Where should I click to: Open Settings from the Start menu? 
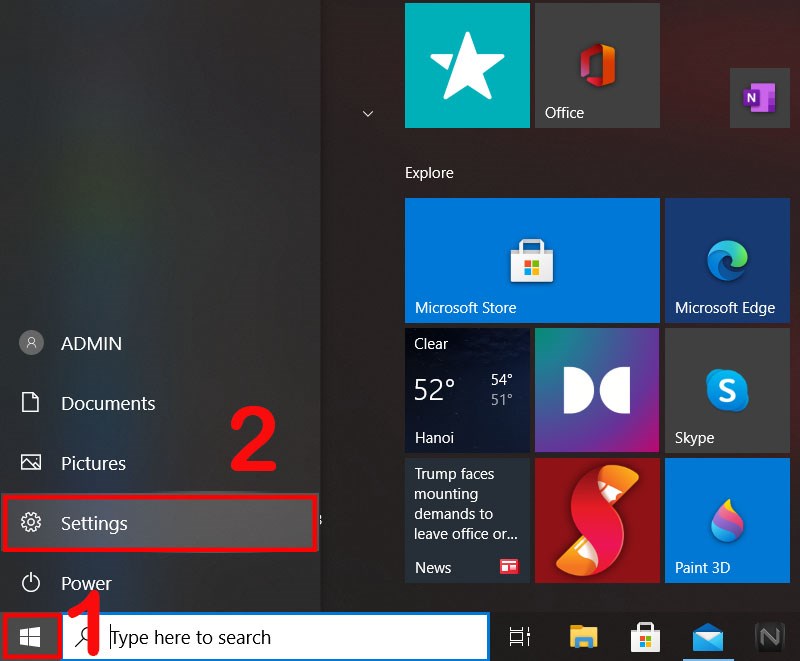pyautogui.click(x=94, y=523)
